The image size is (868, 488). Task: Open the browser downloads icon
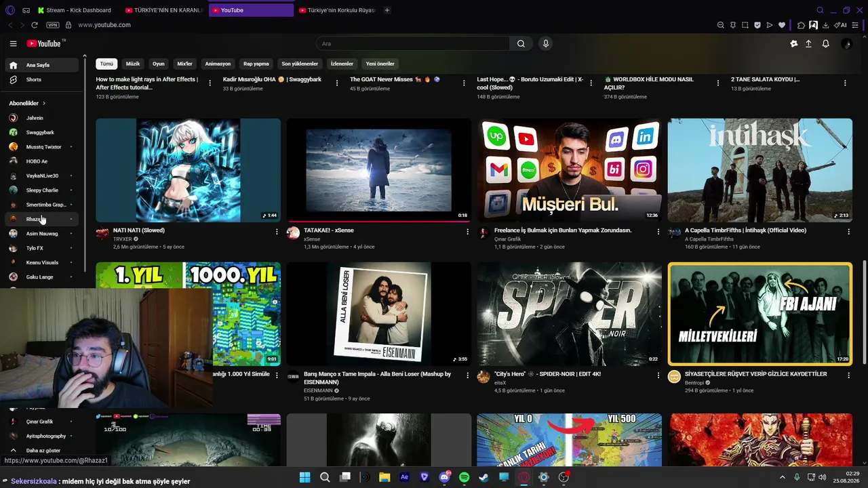[825, 25]
